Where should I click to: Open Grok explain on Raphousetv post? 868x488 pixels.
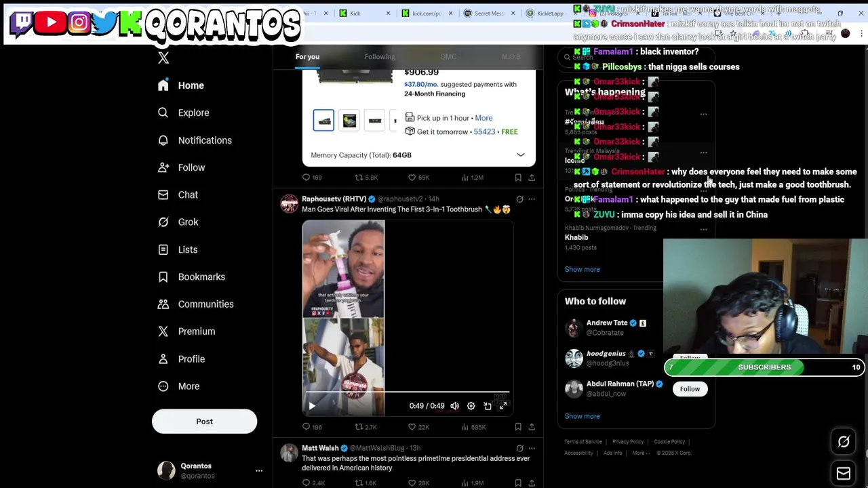(x=519, y=199)
